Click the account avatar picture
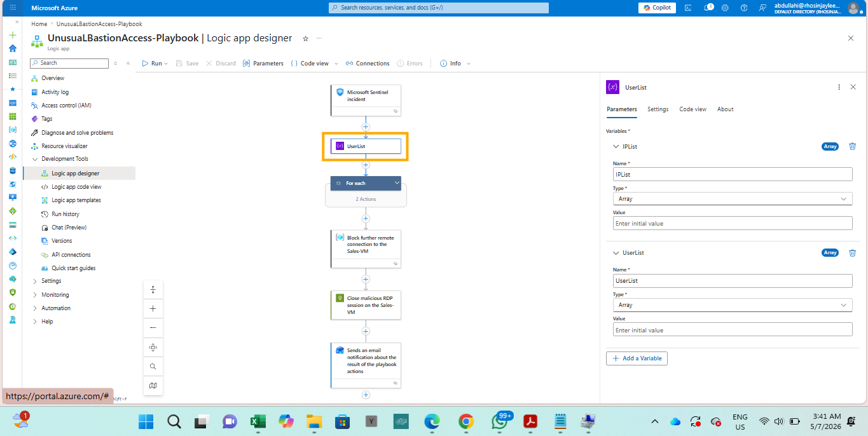 853,8
